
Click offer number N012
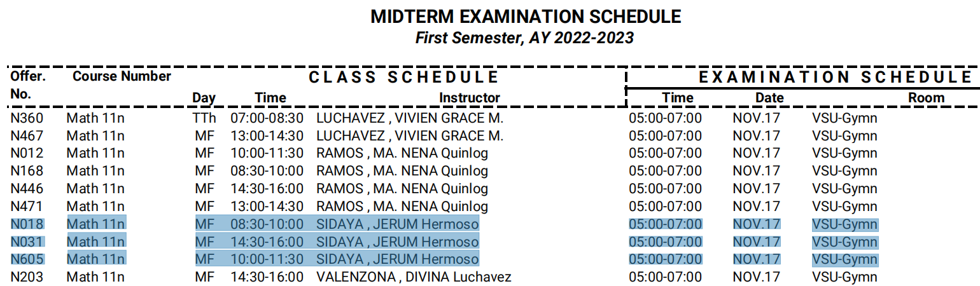pyautogui.click(x=26, y=153)
